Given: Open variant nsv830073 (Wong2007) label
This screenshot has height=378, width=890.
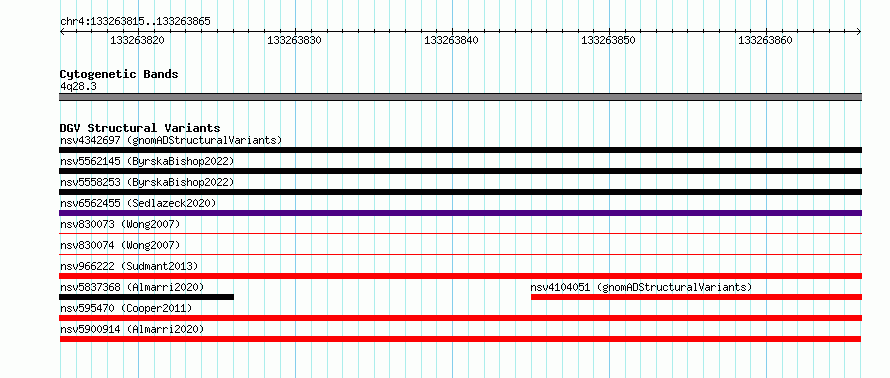Looking at the screenshot, I should pos(120,224).
